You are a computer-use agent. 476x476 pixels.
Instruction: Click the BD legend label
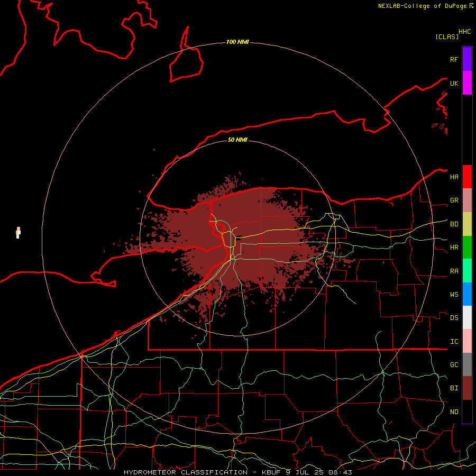[x=454, y=224]
